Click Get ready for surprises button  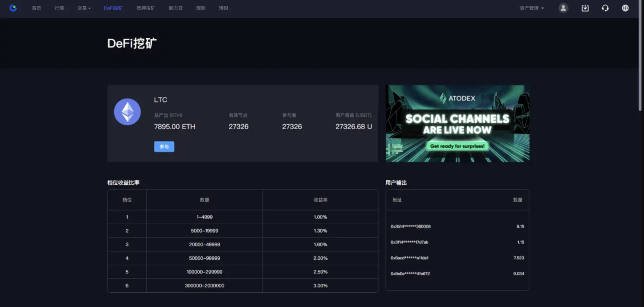(457, 146)
